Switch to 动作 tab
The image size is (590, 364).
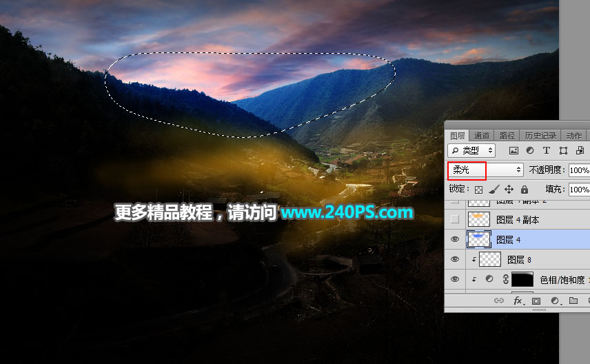(573, 136)
